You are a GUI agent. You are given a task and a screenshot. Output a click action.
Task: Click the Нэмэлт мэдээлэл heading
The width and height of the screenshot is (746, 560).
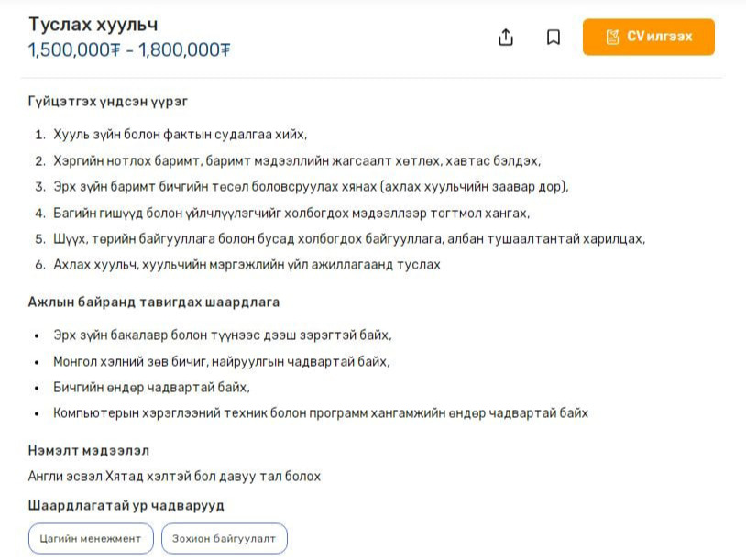tap(89, 450)
